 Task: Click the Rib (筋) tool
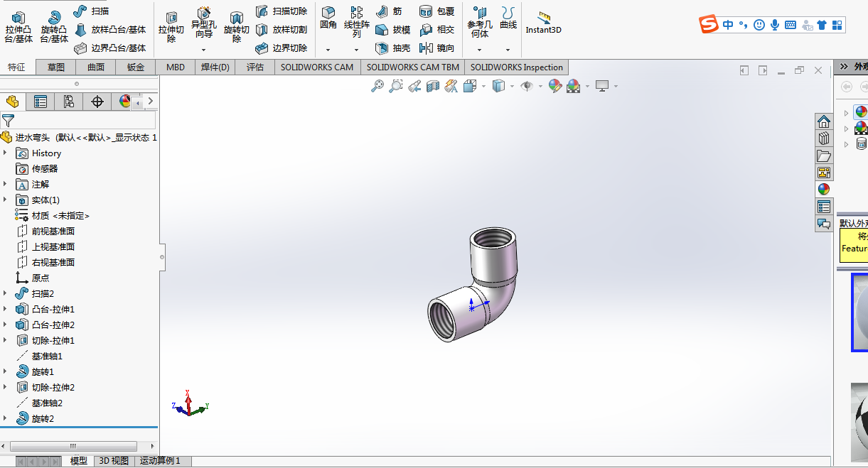tap(390, 11)
